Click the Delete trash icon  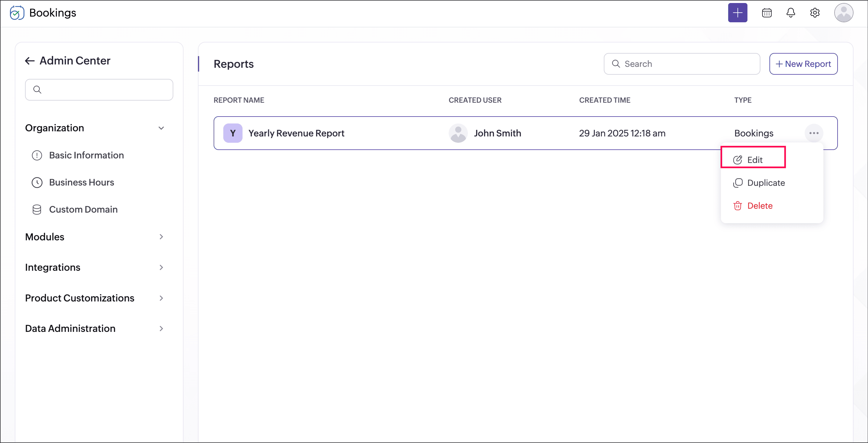click(x=737, y=206)
